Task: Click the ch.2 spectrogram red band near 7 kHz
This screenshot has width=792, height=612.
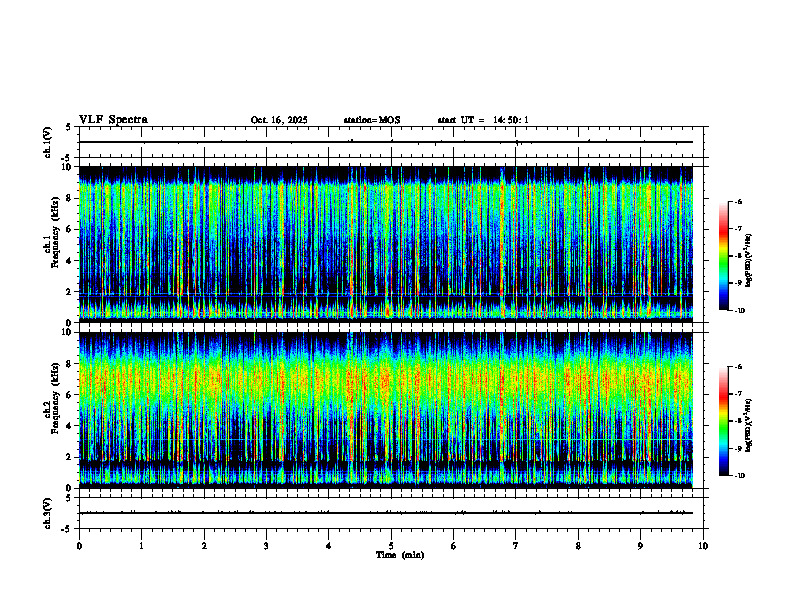Action: [x=385, y=379]
